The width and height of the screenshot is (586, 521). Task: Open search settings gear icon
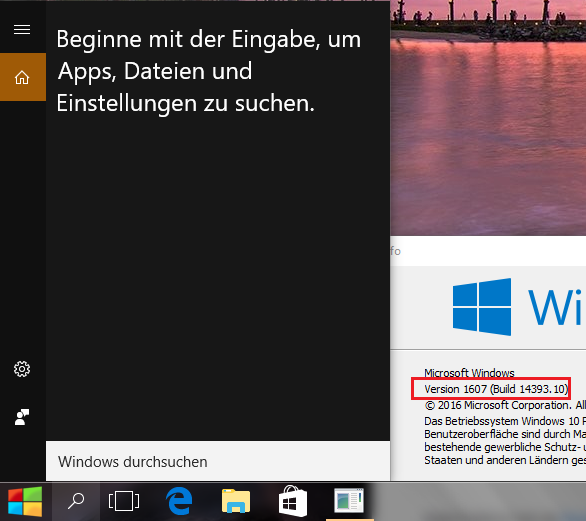[x=22, y=369]
